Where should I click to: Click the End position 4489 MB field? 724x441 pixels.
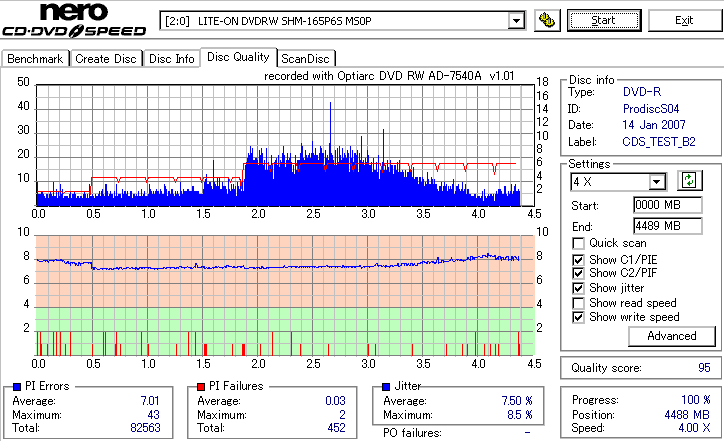(668, 226)
